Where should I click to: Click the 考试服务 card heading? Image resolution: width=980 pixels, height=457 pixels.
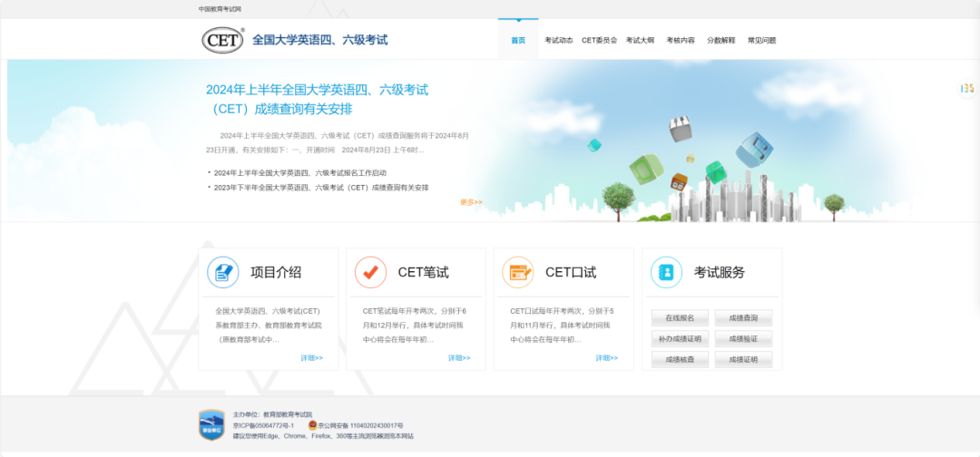coord(720,272)
